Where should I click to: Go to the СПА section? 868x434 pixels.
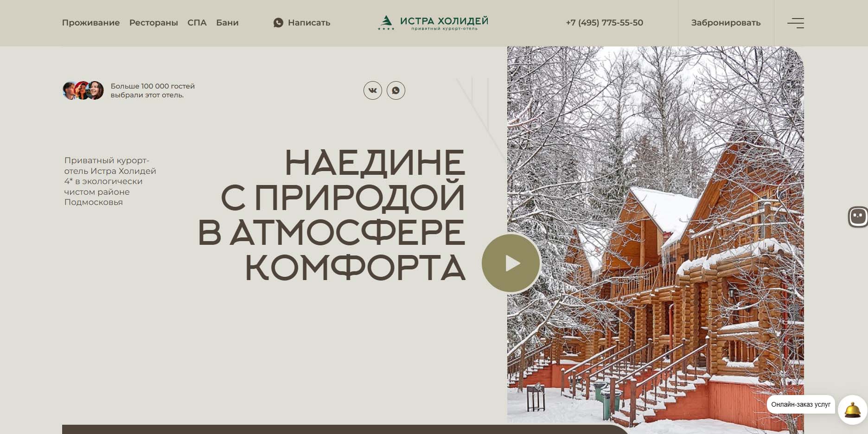(197, 23)
